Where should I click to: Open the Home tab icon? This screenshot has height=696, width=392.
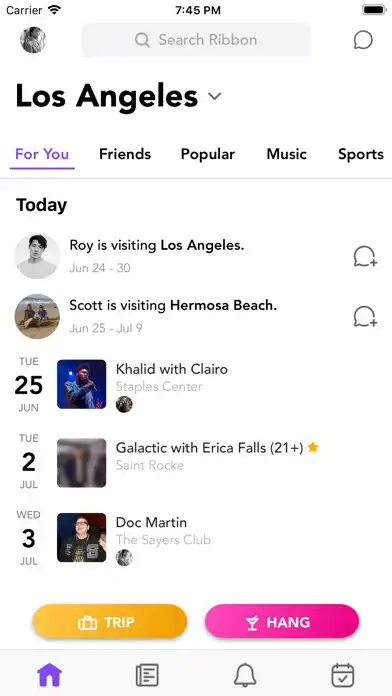tap(50, 675)
